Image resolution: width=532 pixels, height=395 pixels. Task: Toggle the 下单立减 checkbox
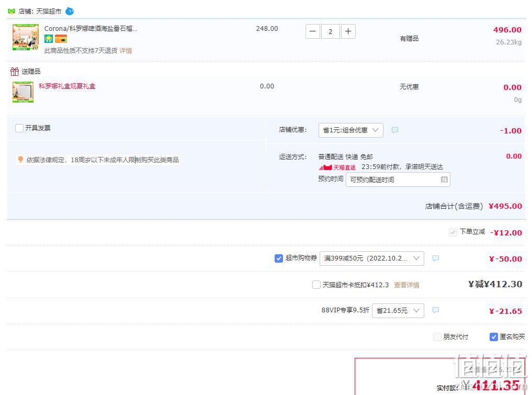pyautogui.click(x=452, y=232)
